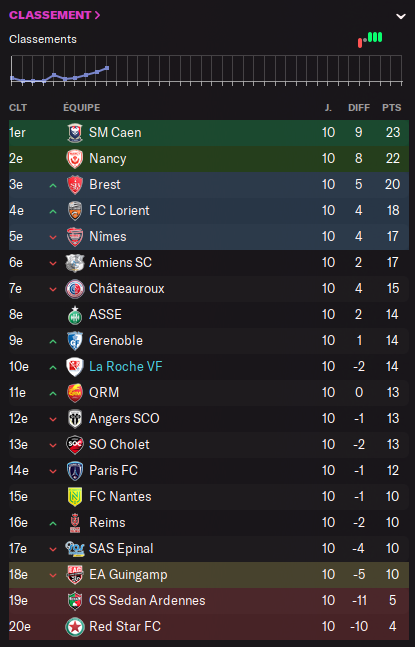The height and width of the screenshot is (647, 415).
Task: Click the Red Star FC star logo
Action: (x=75, y=627)
